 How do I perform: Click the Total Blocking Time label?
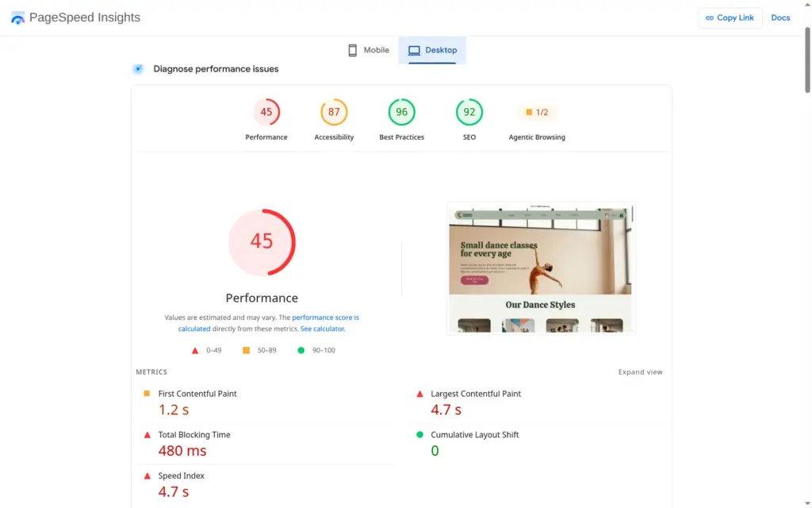194,435
